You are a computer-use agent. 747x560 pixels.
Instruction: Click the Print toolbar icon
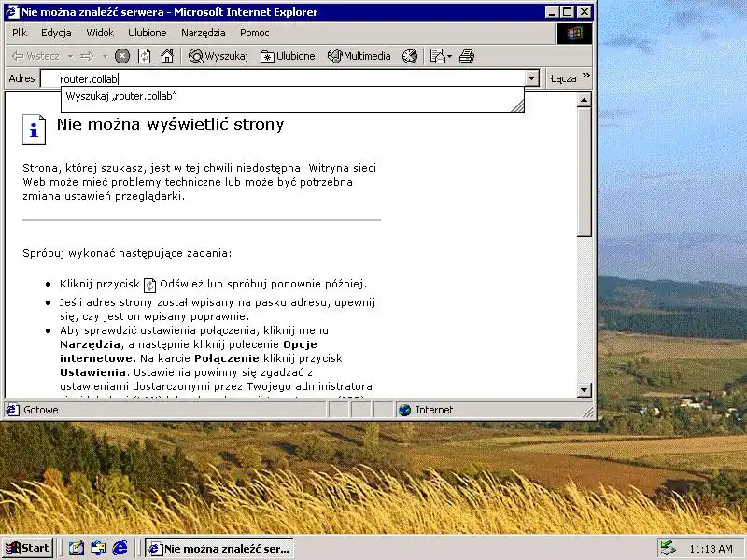(x=466, y=56)
